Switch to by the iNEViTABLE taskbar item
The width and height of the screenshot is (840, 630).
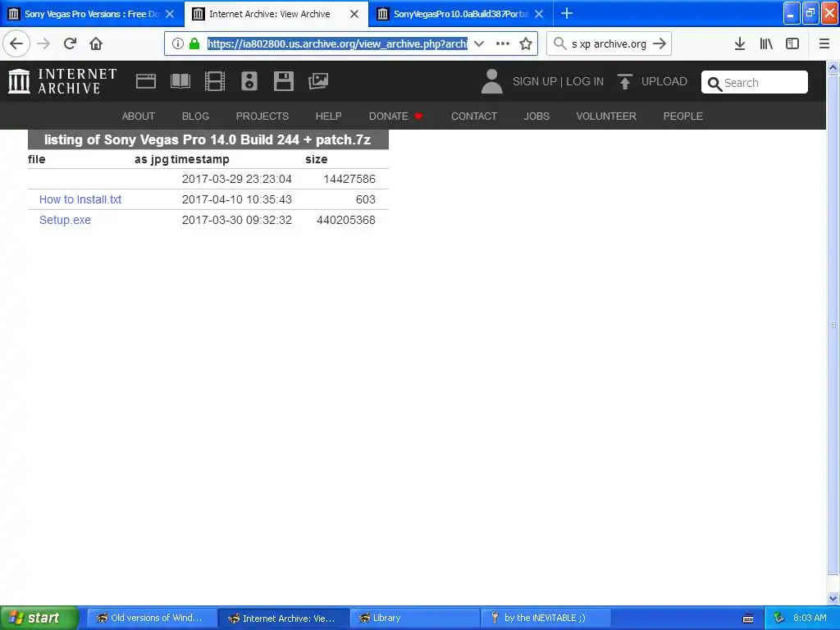click(x=546, y=618)
